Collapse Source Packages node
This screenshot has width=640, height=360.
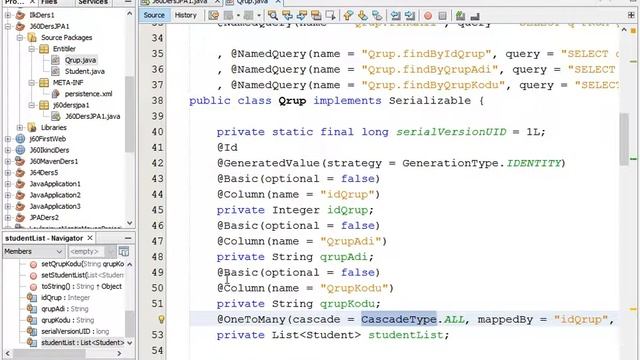20,38
